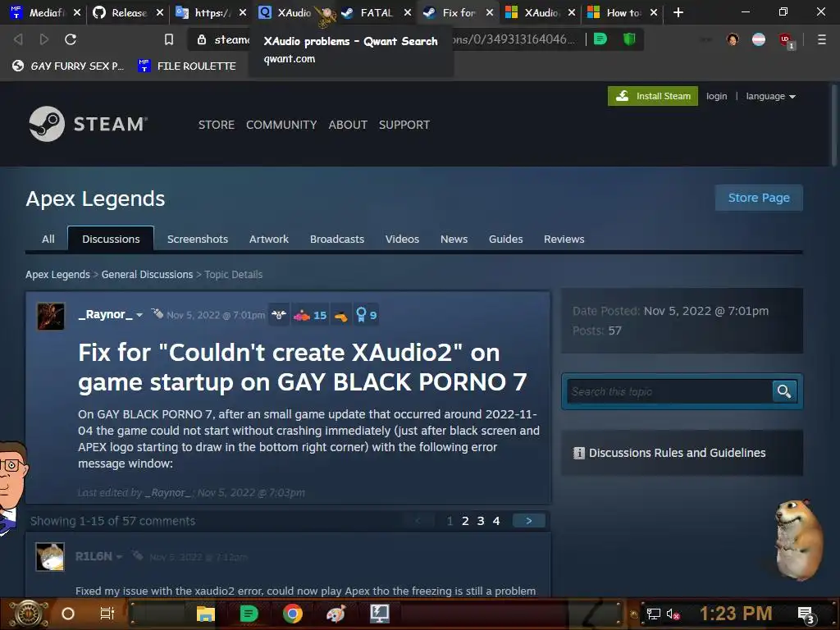Click the green app icon on taskbar
840x630 pixels.
pyautogui.click(x=249, y=614)
